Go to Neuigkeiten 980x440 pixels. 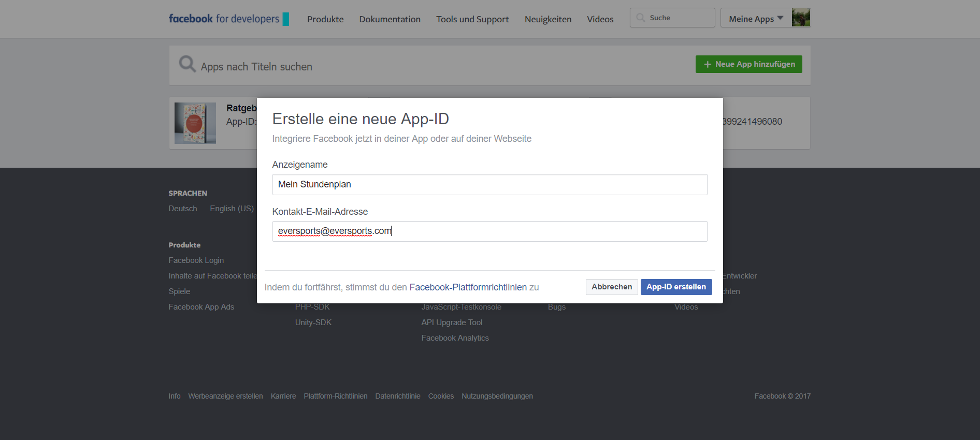pos(548,19)
